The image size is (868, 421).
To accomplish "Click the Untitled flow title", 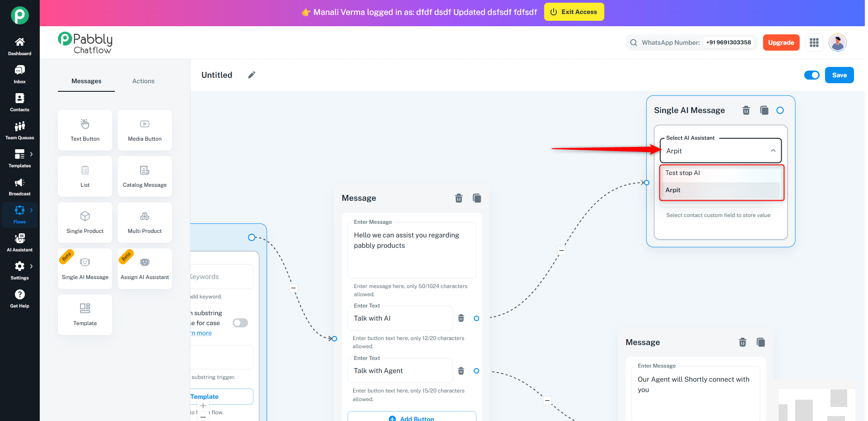I will (x=217, y=75).
